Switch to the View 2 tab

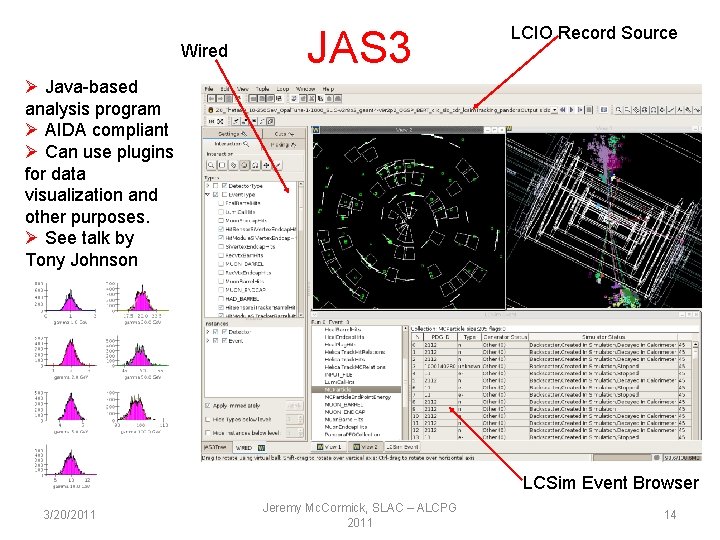click(x=366, y=447)
